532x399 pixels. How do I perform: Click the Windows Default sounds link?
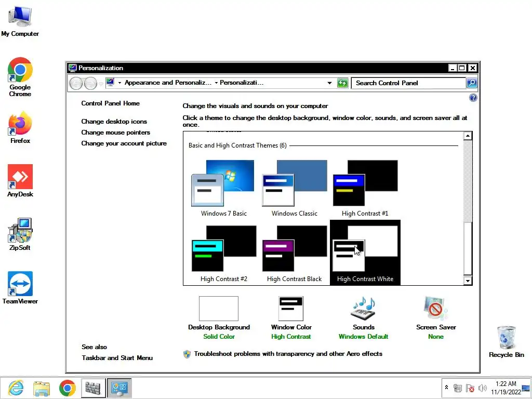(x=363, y=337)
